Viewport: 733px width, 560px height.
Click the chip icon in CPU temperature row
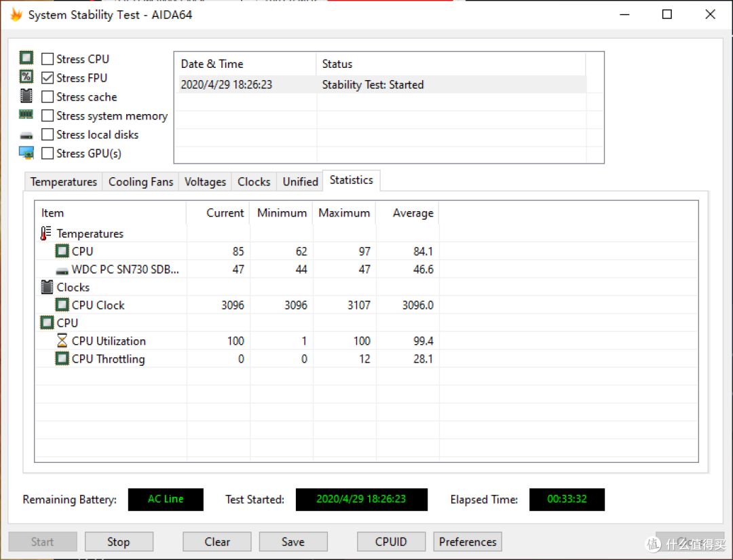pyautogui.click(x=62, y=251)
